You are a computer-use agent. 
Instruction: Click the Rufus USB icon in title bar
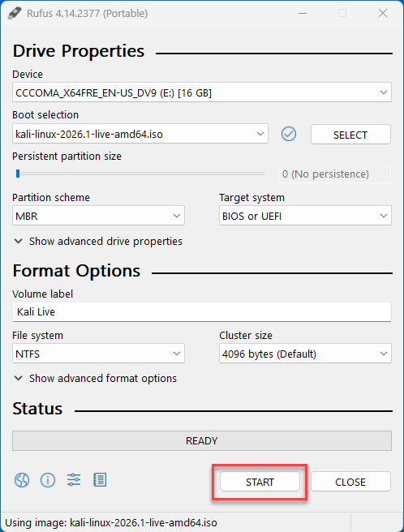(15, 13)
